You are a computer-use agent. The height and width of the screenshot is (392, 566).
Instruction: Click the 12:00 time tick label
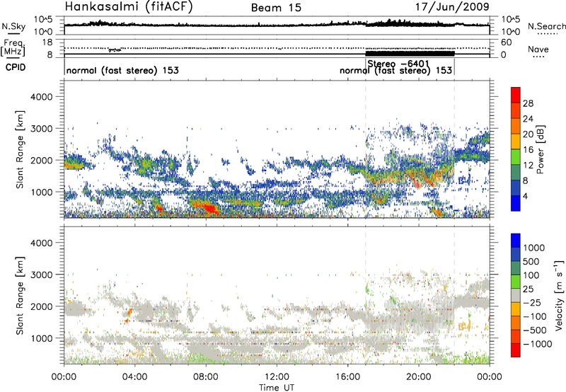pos(277,377)
